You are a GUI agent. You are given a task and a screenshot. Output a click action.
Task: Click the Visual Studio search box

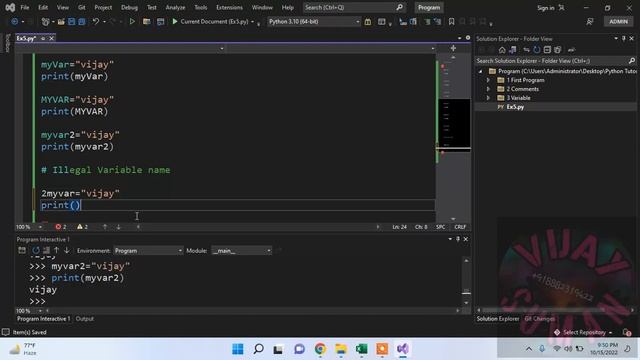click(353, 7)
